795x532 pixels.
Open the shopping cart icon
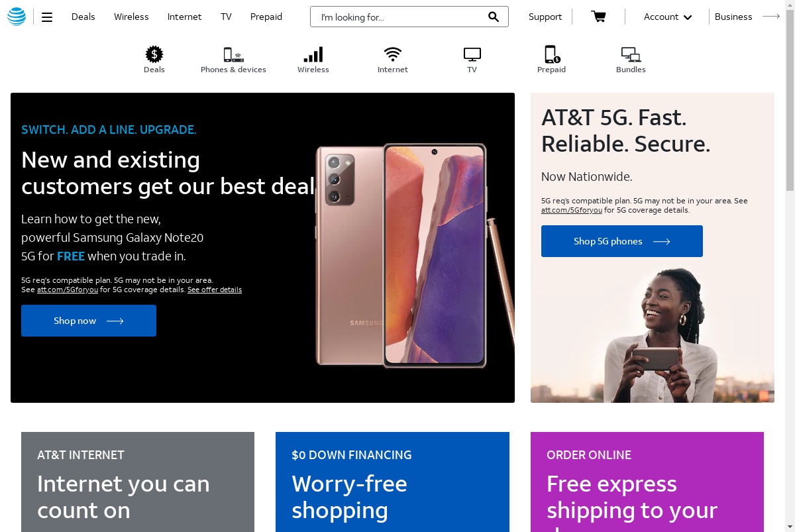click(598, 17)
